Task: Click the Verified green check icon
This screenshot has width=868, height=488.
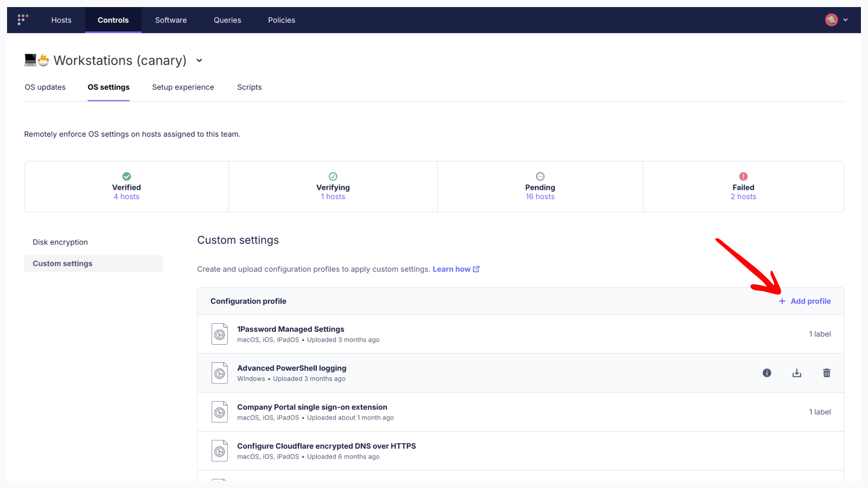Action: click(126, 176)
